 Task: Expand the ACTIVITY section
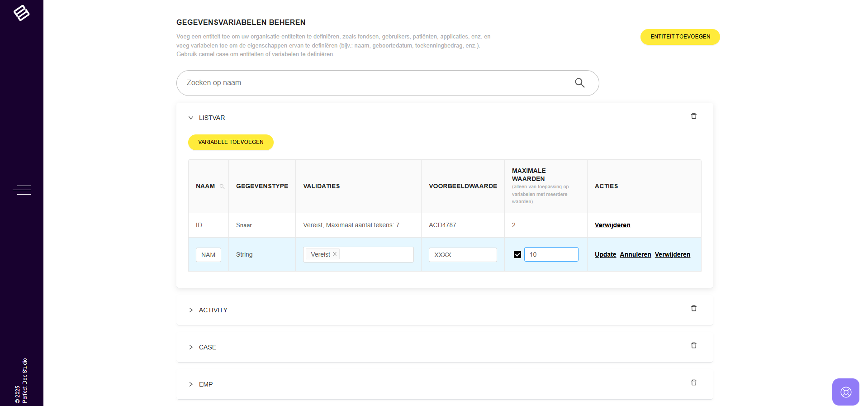191,310
